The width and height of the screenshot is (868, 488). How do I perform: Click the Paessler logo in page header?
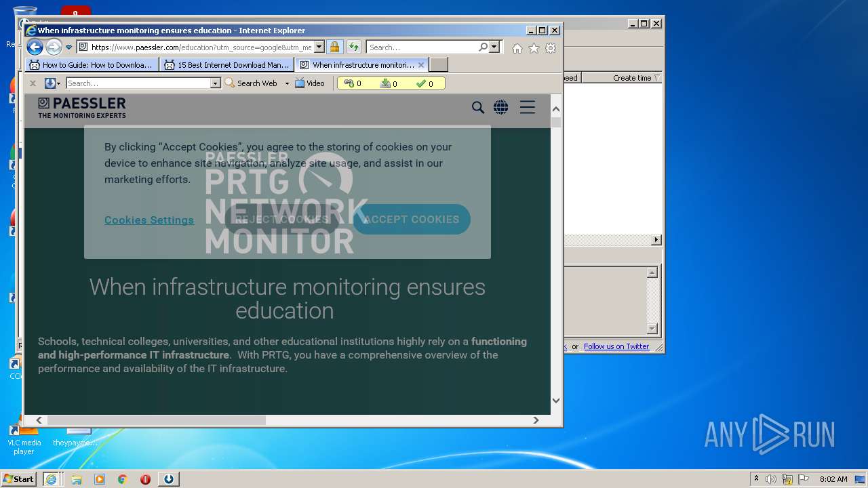pyautogui.click(x=82, y=108)
